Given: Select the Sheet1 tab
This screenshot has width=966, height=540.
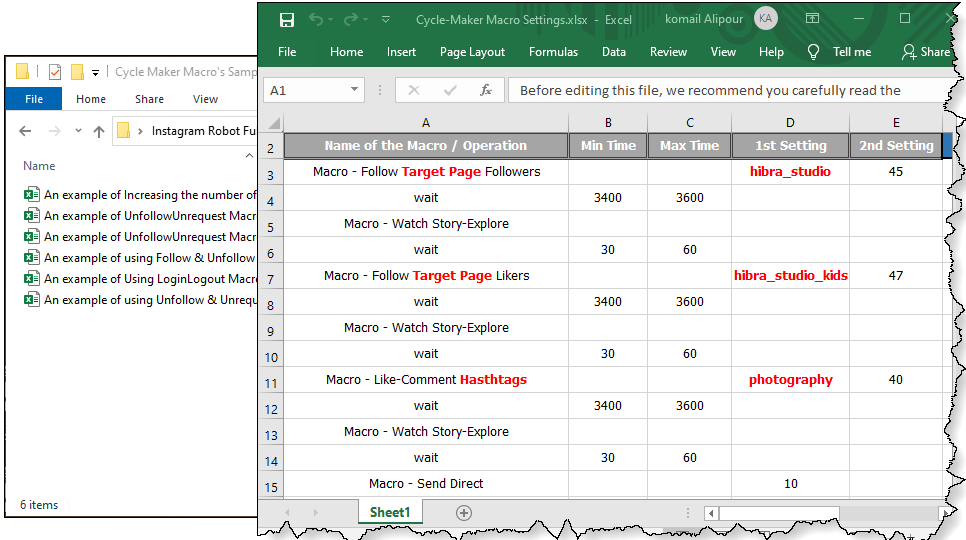Looking at the screenshot, I should click(390, 512).
